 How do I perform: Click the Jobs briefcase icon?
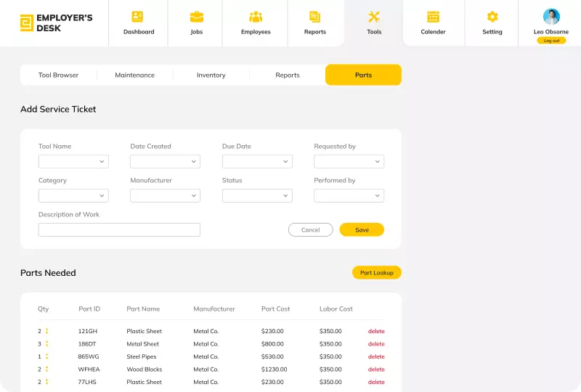point(196,17)
